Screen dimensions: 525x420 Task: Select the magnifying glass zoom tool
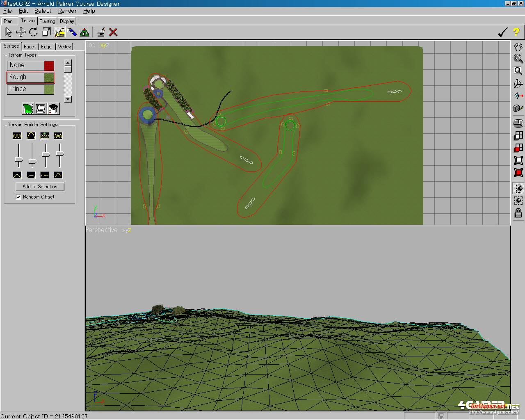pos(518,59)
